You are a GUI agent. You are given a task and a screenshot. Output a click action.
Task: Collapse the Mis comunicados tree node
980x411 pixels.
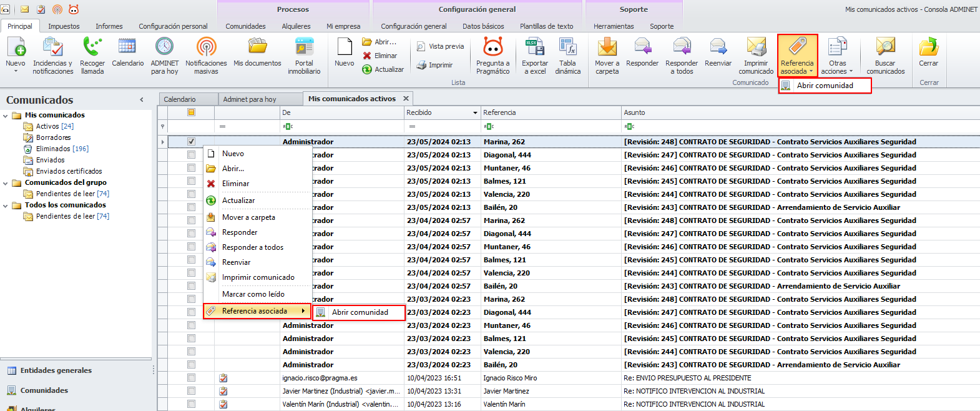click(x=6, y=116)
